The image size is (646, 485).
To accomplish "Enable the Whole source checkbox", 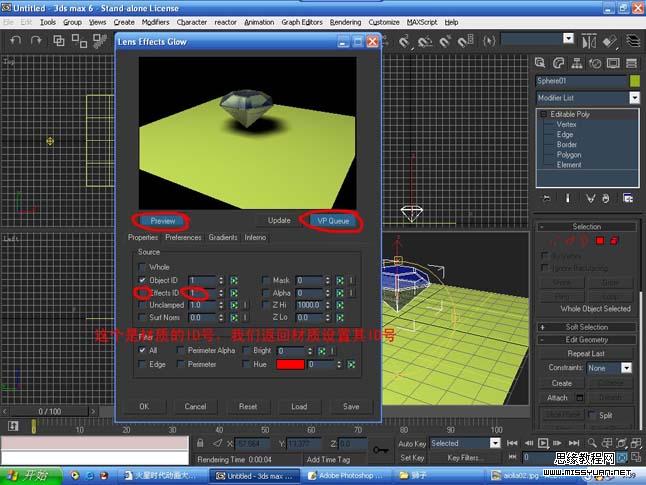I will [x=143, y=267].
